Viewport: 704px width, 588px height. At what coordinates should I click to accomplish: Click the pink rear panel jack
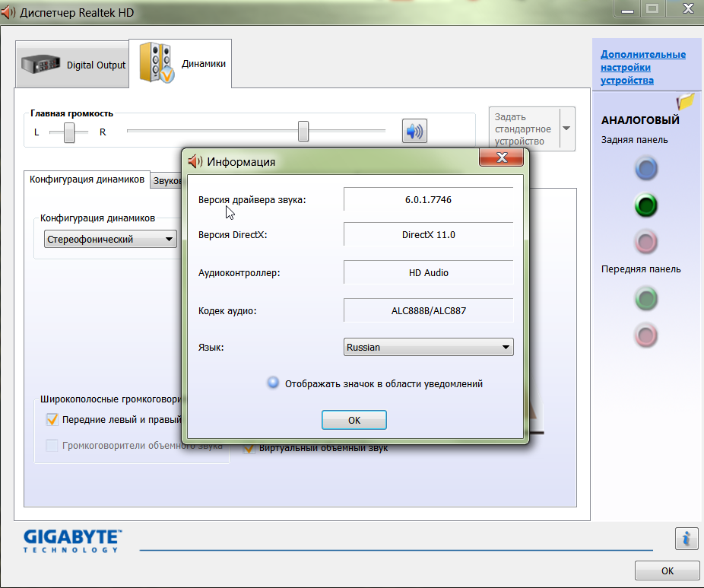[645, 242]
